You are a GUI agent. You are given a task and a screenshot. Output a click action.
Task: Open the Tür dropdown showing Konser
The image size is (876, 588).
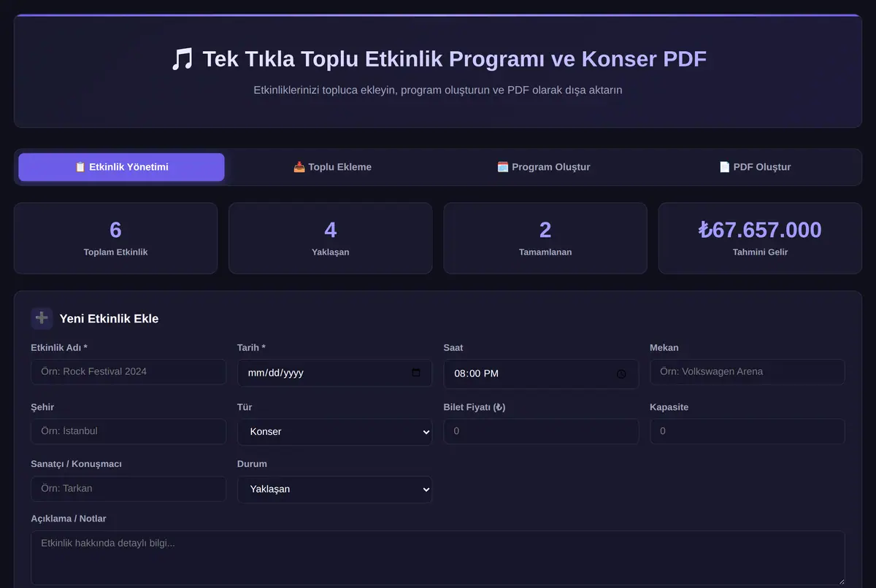(x=334, y=432)
